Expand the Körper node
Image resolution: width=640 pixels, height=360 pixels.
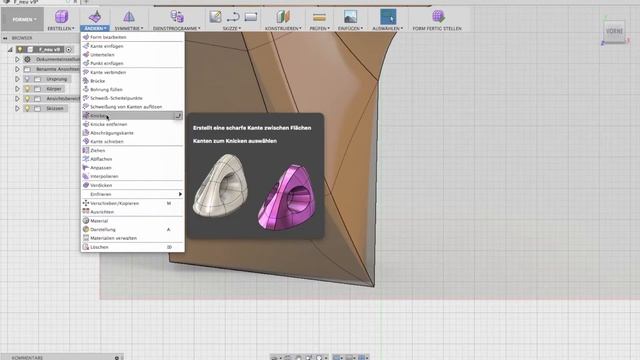pyautogui.click(x=17, y=89)
